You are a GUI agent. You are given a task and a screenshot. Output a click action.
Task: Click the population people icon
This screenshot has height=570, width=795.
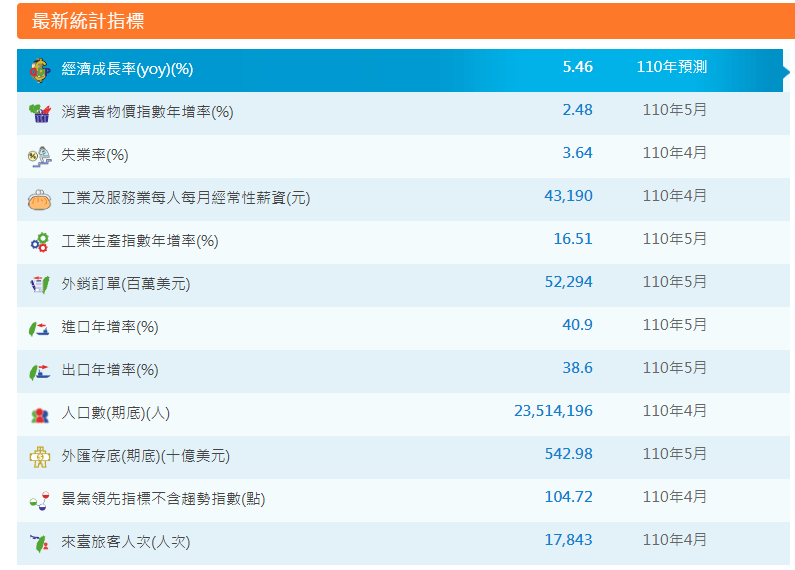(39, 414)
